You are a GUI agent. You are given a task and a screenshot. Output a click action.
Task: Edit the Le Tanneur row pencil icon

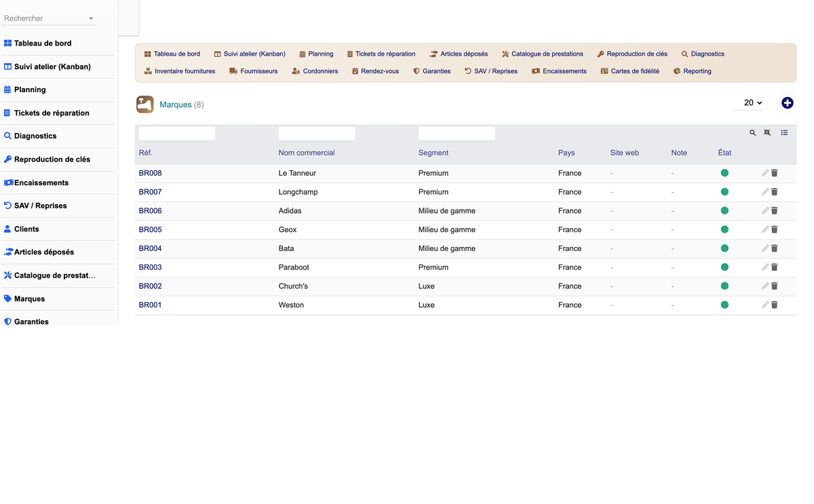765,173
